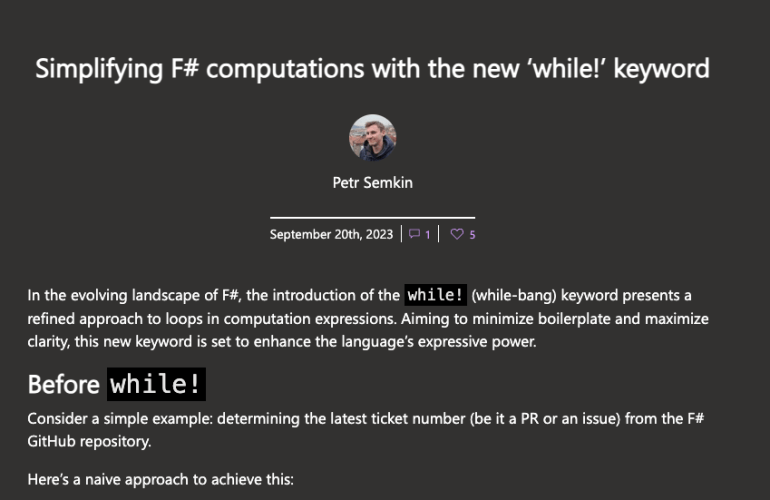This screenshot has height=500, width=770.
Task: Click the like count number 5
Action: point(472,235)
